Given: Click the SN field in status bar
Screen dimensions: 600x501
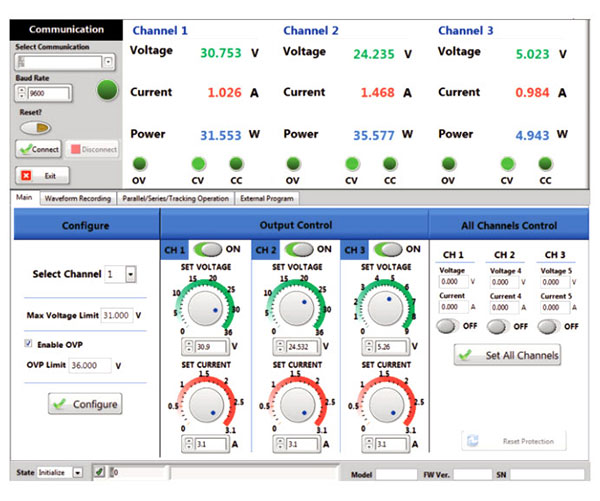Looking at the screenshot, I should pos(547,475).
